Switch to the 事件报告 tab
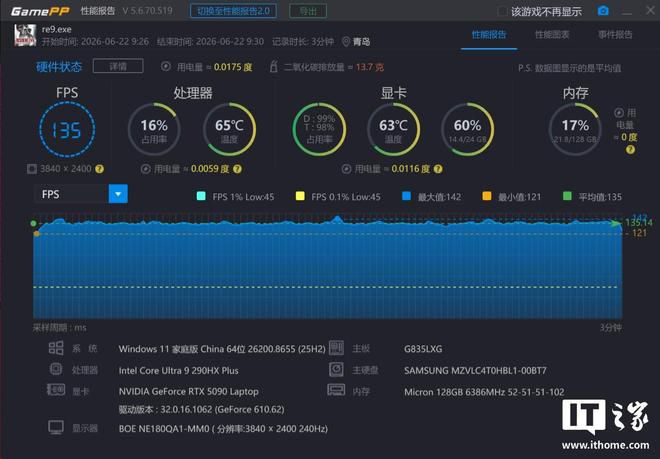Screen dimensions: 660x459 pos(615,35)
